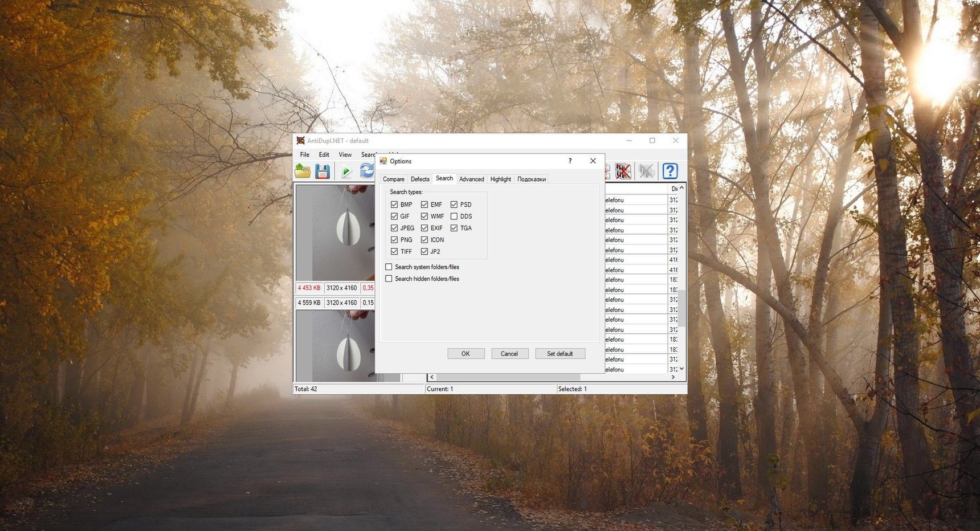Uncheck the BMP search type
Screen dimensions: 980x531
tap(394, 205)
